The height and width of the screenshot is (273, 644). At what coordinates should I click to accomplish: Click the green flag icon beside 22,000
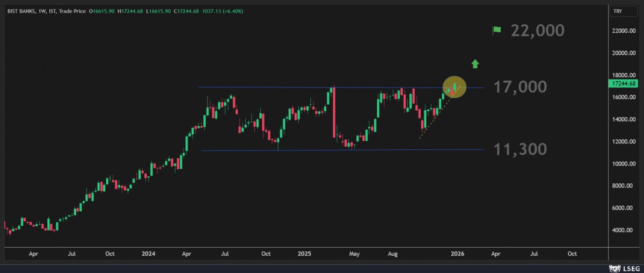(x=496, y=30)
